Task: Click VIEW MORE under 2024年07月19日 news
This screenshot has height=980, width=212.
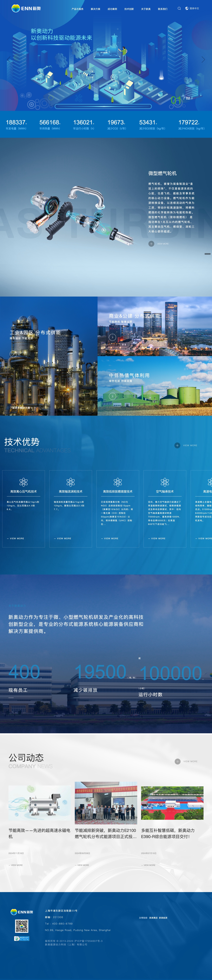Action: pos(148,865)
